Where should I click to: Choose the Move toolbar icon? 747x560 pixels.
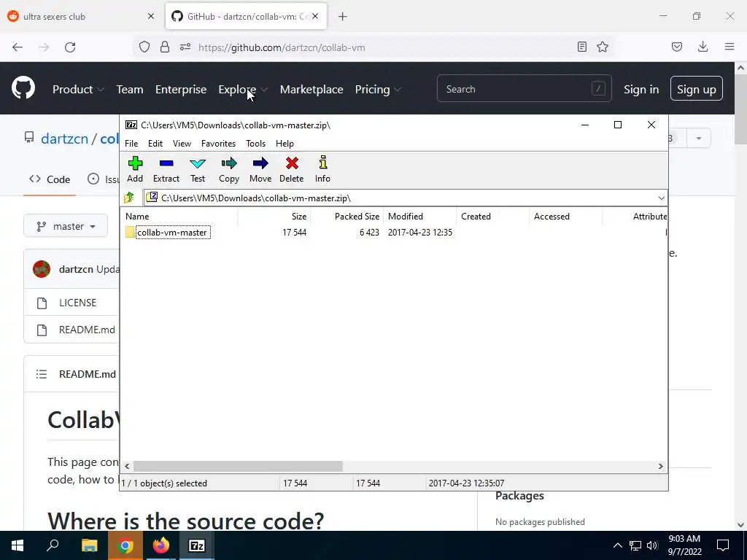[x=260, y=169]
